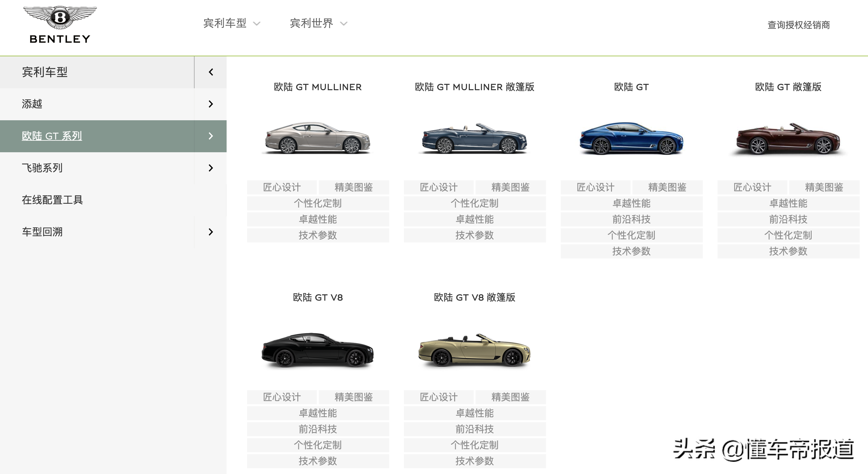868x474 pixels.
Task: Open 卓越性能 under black 欧陆 GT V8
Action: [x=318, y=413]
